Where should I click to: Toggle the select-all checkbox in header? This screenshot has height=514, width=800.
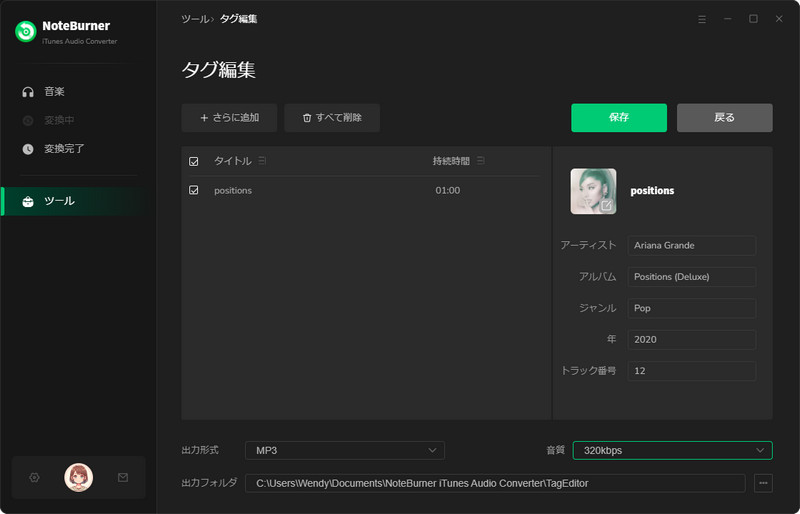tap(194, 161)
